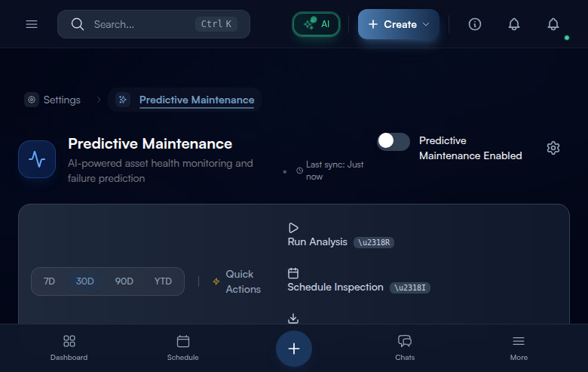The height and width of the screenshot is (372, 588).
Task: Switch to the 90D time range
Action: pos(124,281)
